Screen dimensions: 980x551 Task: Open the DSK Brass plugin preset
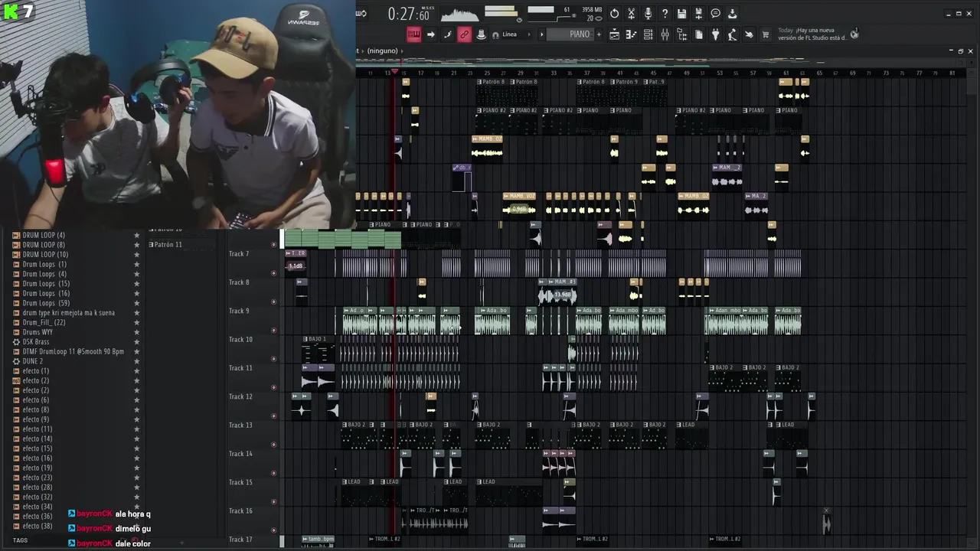[x=35, y=342]
